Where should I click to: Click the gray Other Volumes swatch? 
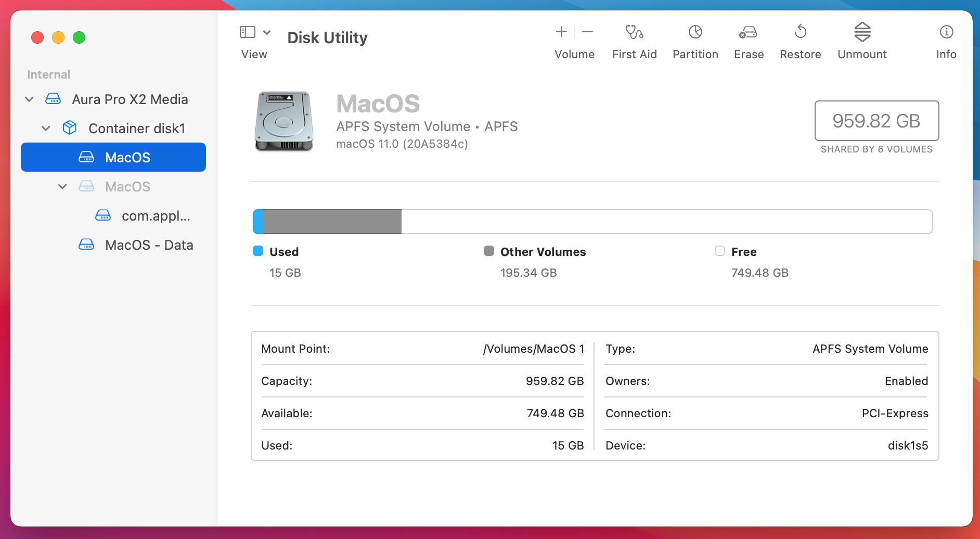(x=489, y=251)
